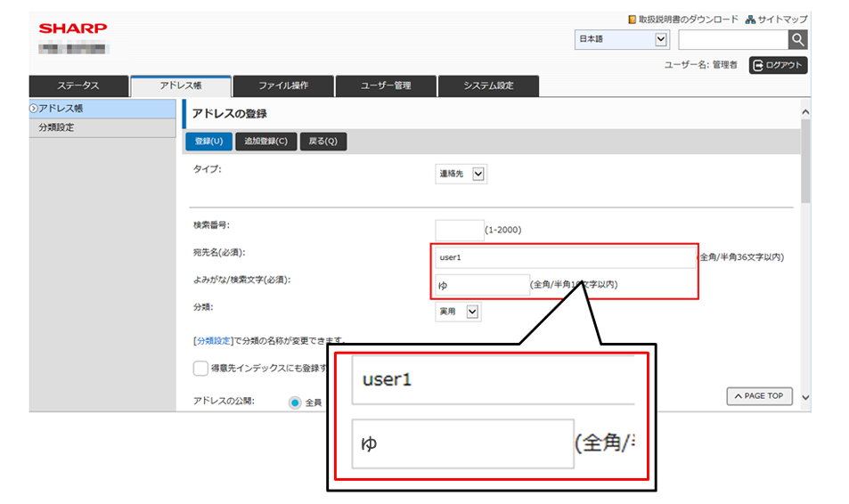Switch to the システム設定 tab
The image size is (849, 504).
[x=488, y=86]
